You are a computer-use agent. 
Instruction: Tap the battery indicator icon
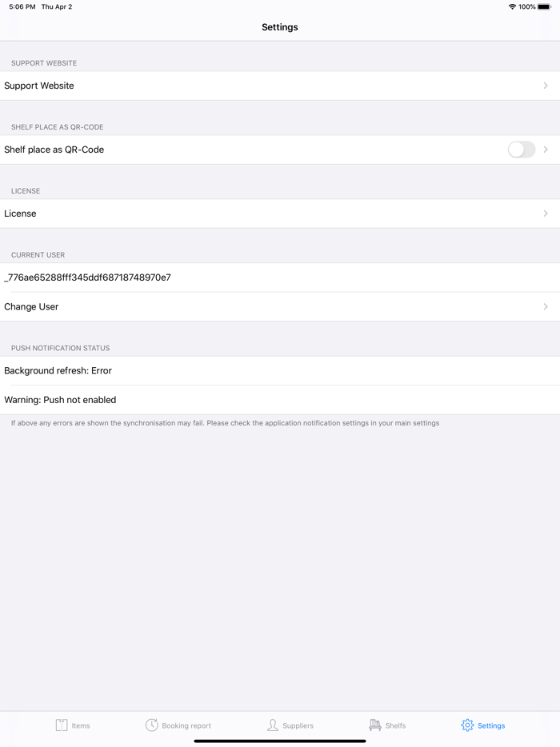coord(544,7)
